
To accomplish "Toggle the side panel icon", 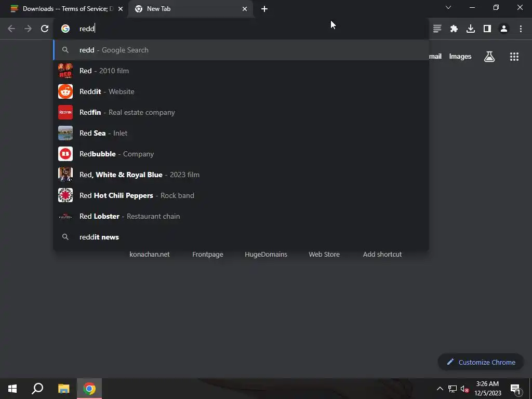I will pyautogui.click(x=487, y=29).
